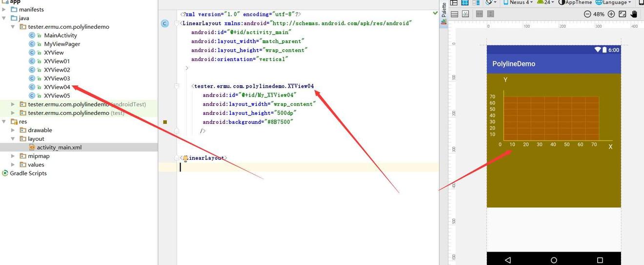This screenshot has height=265, width=644.
Task: Expand the manifests folder
Action: coord(4,10)
